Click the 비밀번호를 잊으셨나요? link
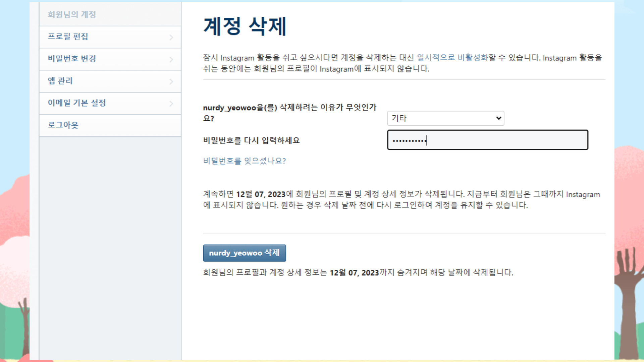The height and width of the screenshot is (362, 644). tap(244, 161)
